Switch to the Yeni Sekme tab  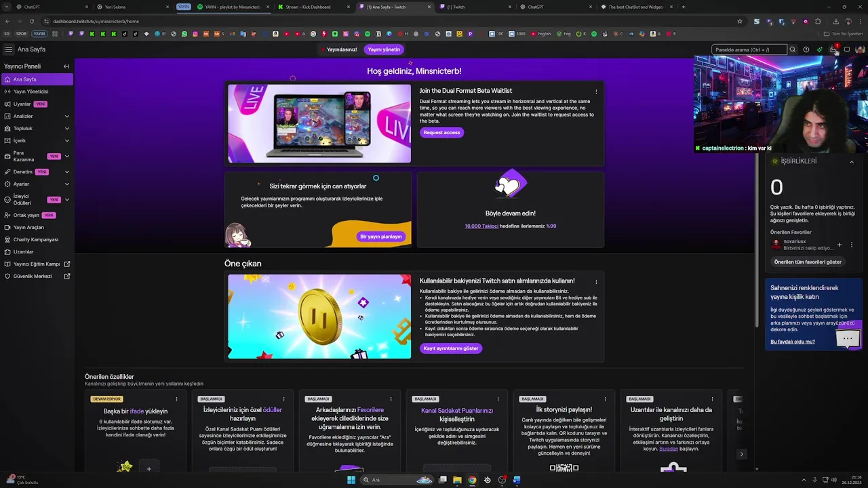[132, 7]
